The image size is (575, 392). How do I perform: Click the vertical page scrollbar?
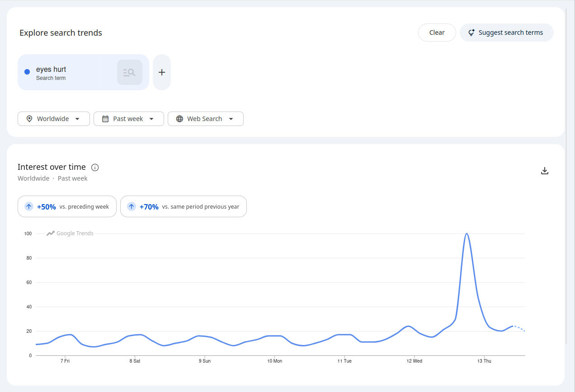[566, 176]
